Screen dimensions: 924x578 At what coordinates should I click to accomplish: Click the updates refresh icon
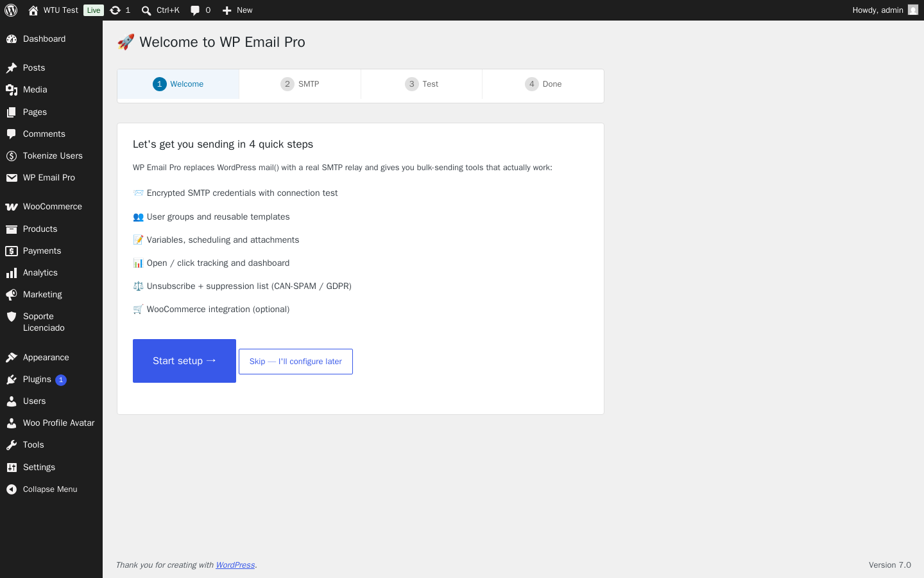click(116, 10)
